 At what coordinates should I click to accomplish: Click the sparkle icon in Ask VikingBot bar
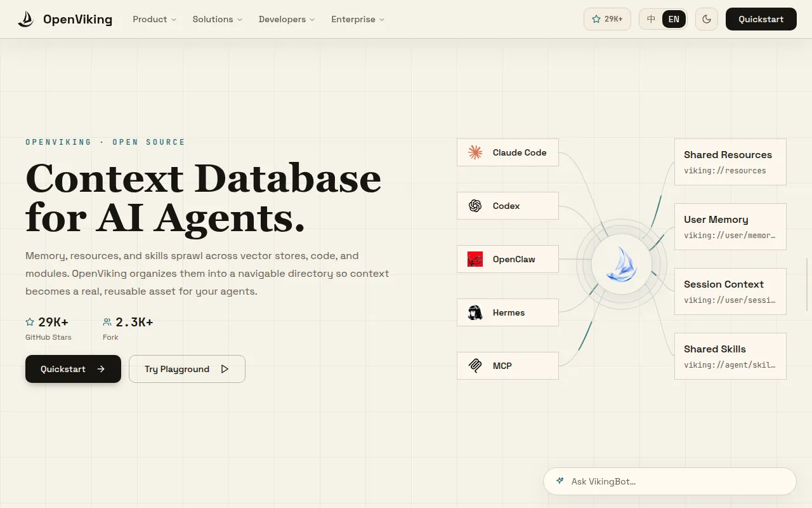click(560, 481)
